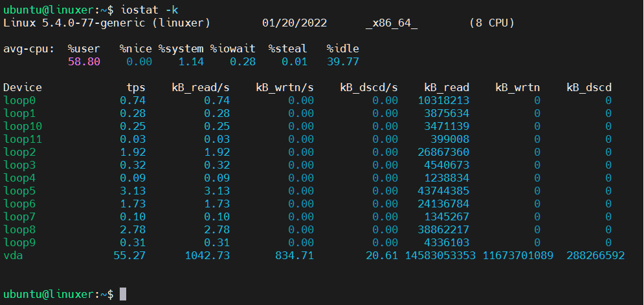644x305 pixels.
Task: Click the tps column header
Action: 136,87
